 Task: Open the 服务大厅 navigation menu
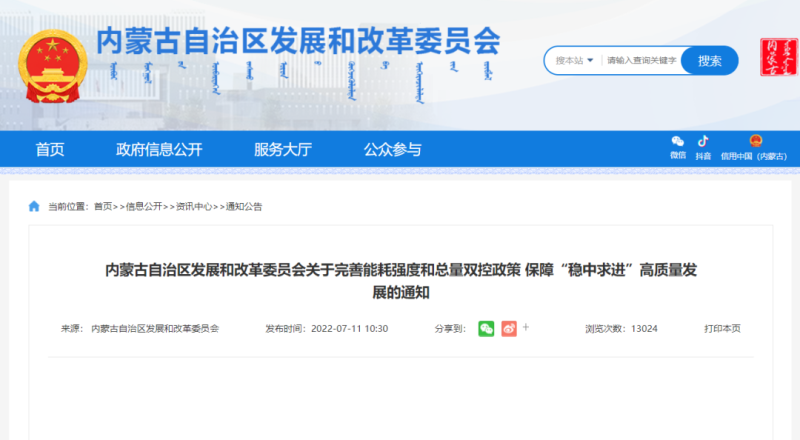(x=283, y=150)
